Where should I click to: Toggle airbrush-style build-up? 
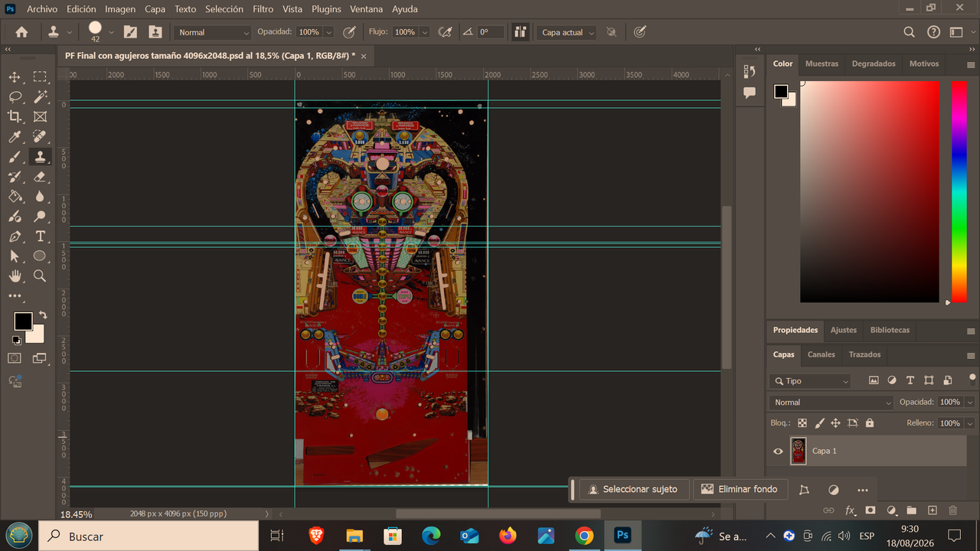tap(445, 32)
